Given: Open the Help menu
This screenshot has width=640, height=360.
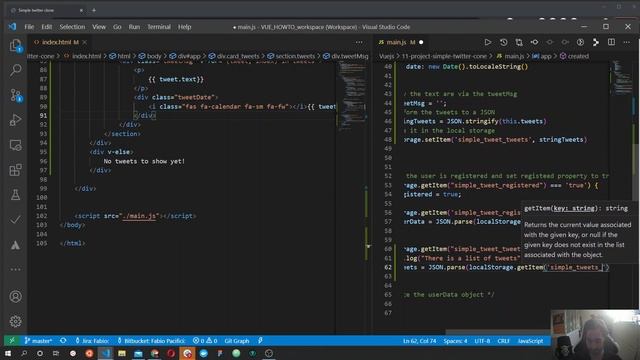Looking at the screenshot, I should pos(184,27).
